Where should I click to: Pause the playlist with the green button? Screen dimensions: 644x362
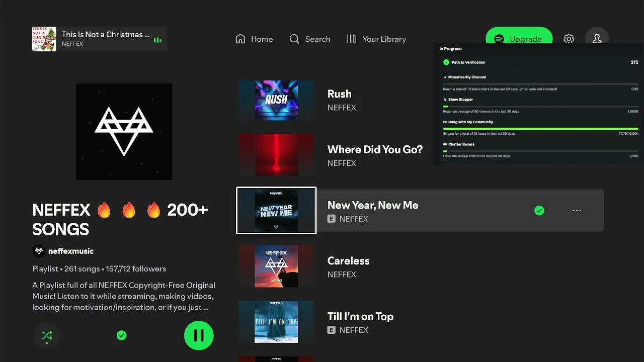[199, 335]
